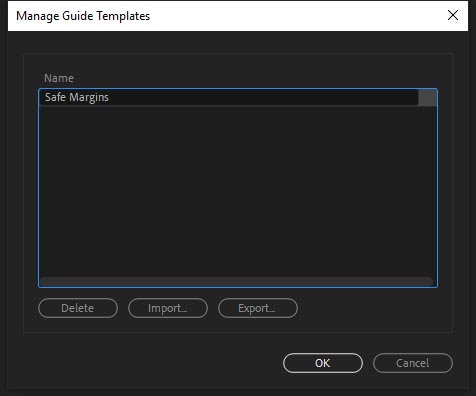This screenshot has height=396, width=476.
Task: Click the Name column header
Action: (59, 78)
